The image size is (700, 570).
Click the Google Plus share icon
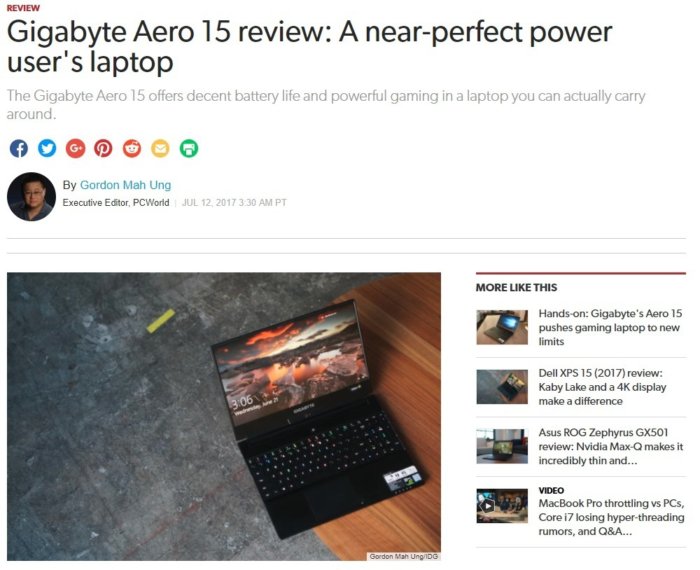click(75, 149)
